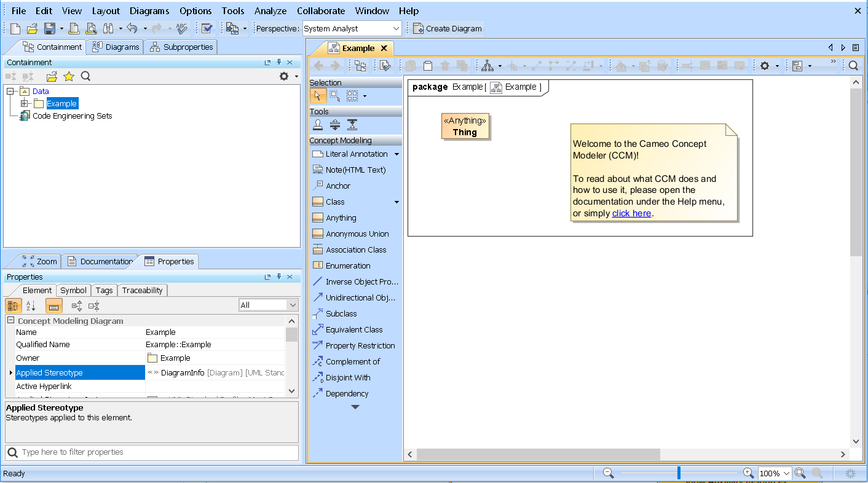Image resolution: width=868 pixels, height=483 pixels.
Task: Open the Perspective combo box
Action: [352, 28]
